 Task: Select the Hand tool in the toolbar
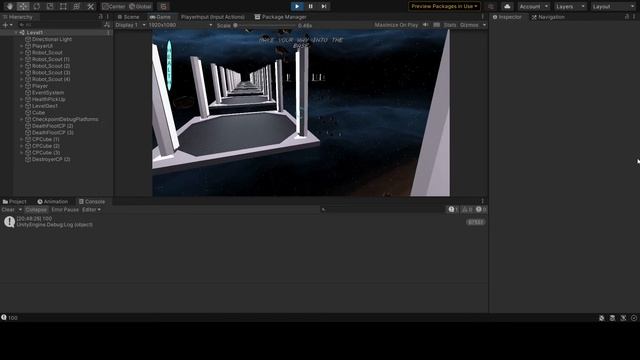click(x=9, y=7)
